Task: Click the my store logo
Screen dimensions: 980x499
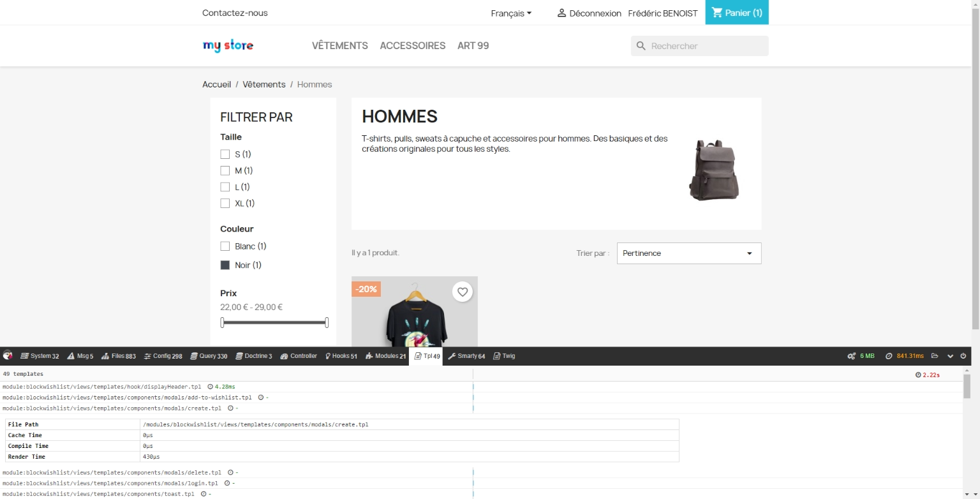Action: [x=228, y=45]
